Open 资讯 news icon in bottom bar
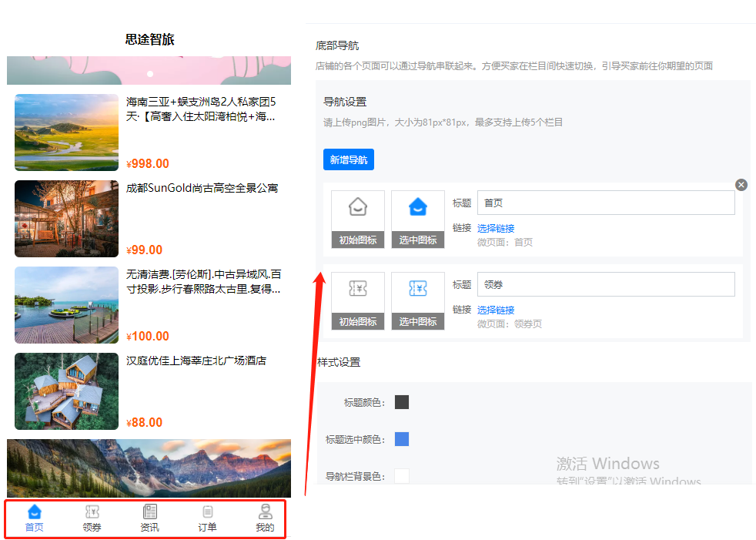The width and height of the screenshot is (756, 540). pos(150,511)
